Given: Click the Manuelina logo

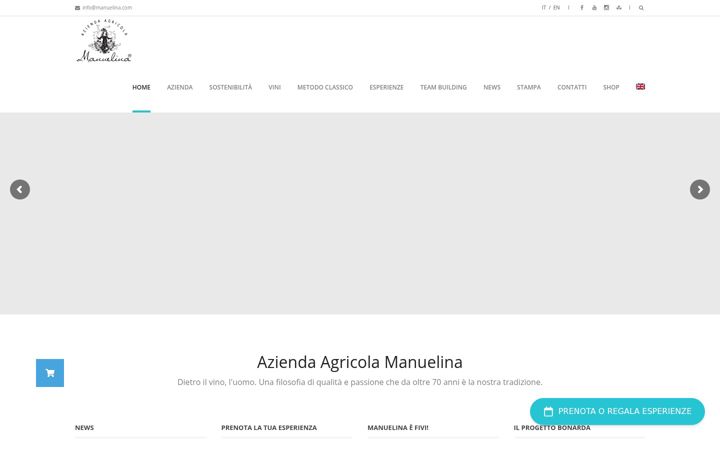Looking at the screenshot, I should pos(104,40).
